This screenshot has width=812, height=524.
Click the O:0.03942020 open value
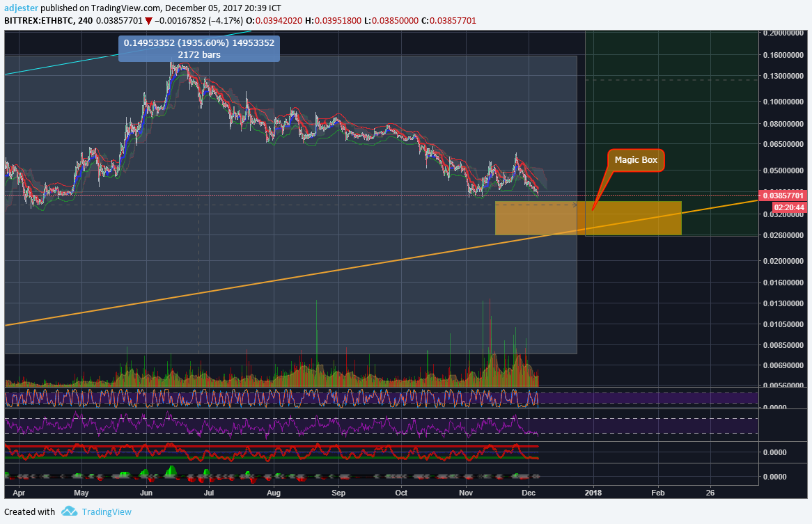pos(274,21)
